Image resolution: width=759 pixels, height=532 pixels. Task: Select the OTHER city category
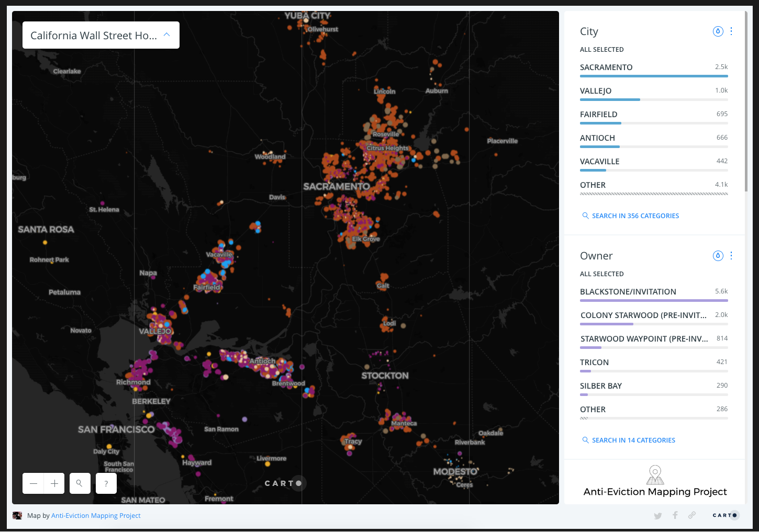click(x=654, y=188)
